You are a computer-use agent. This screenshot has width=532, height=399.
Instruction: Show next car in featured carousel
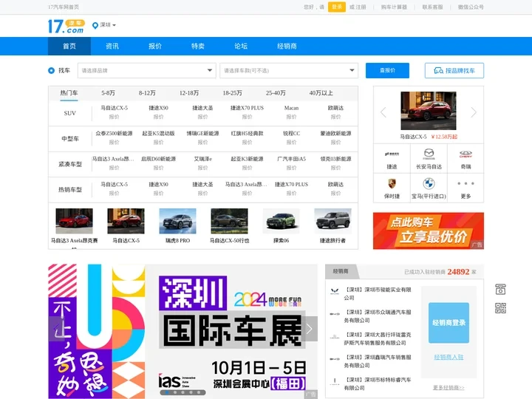(474, 112)
